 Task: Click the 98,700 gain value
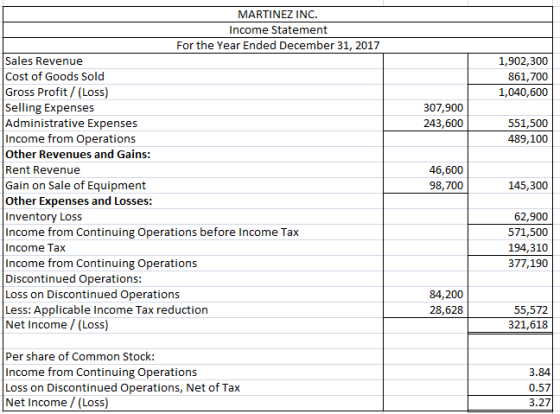446,185
